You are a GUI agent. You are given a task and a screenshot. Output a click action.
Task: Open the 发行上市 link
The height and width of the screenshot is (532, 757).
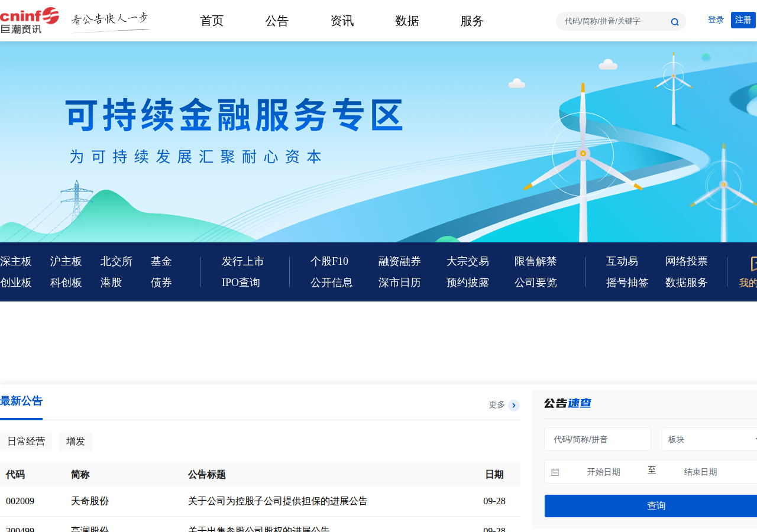point(243,261)
